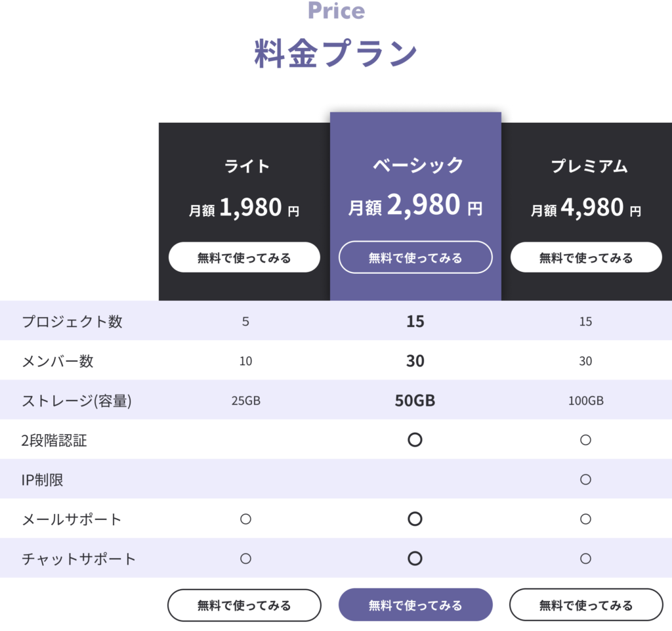This screenshot has width=672, height=631.
Task: Click the ベーシック header's 無料で使ってみる button
Action: point(415,257)
